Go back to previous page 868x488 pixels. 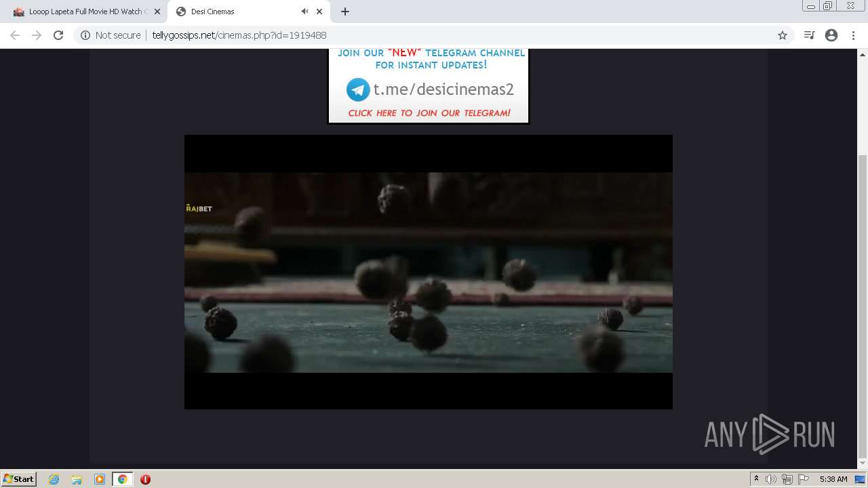[x=15, y=35]
